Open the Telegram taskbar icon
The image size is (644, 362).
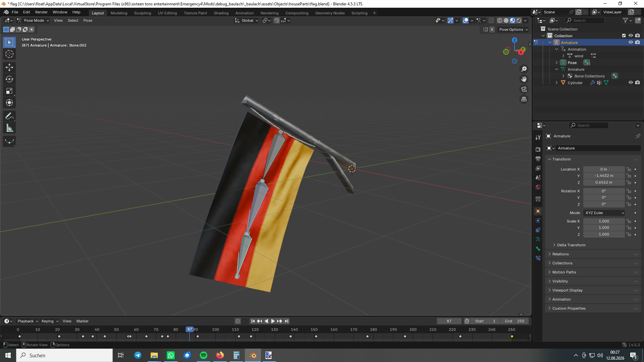(138, 355)
